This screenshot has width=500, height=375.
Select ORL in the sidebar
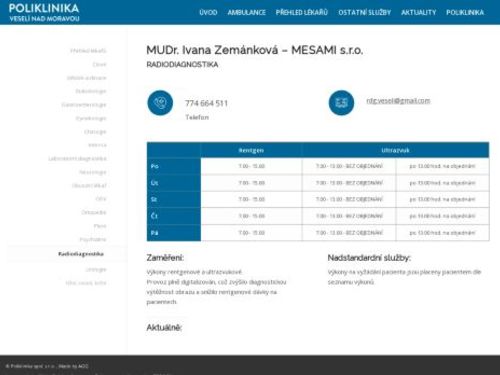click(x=101, y=199)
